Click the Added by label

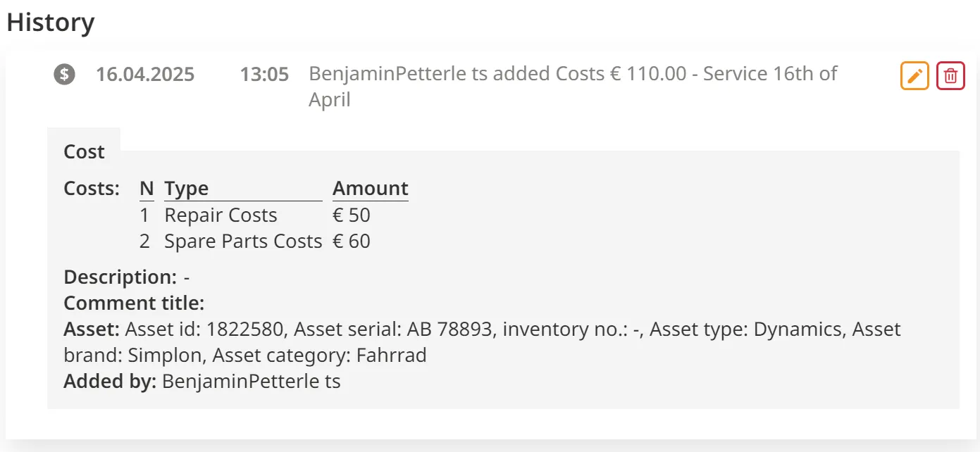(110, 382)
